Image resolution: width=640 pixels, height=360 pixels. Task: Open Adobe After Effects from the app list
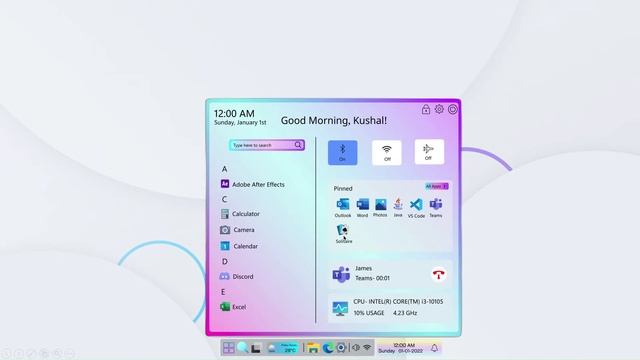coord(253,184)
